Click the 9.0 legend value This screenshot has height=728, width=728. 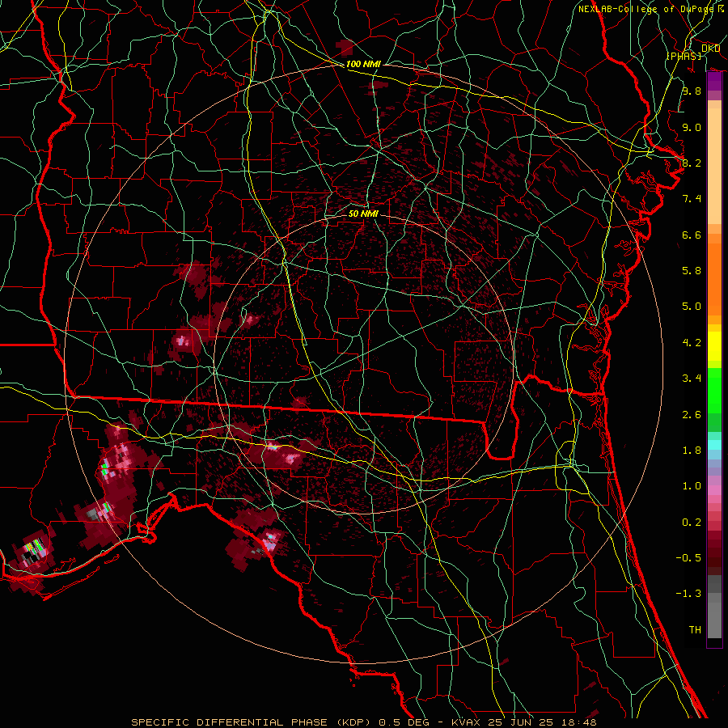pyautogui.click(x=692, y=127)
